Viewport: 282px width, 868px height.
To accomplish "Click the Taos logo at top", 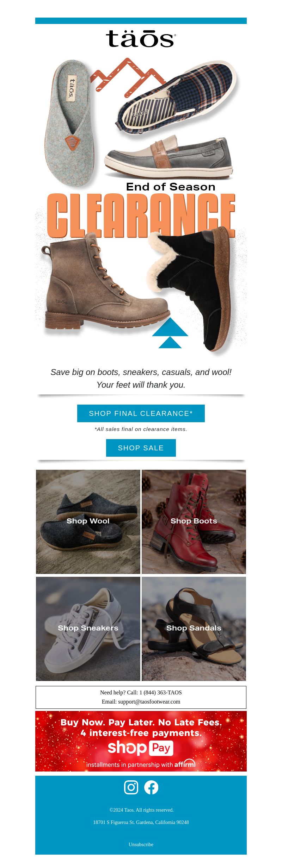I will (x=141, y=39).
